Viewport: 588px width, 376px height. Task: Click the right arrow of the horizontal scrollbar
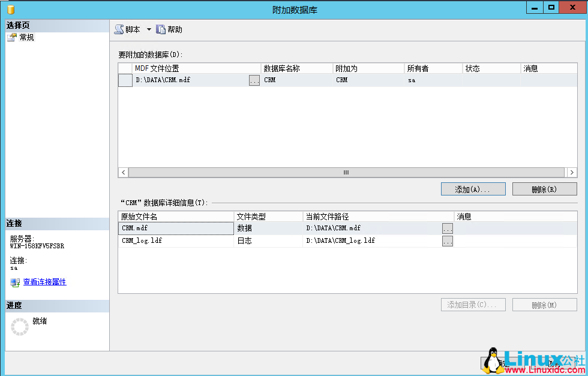[571, 172]
